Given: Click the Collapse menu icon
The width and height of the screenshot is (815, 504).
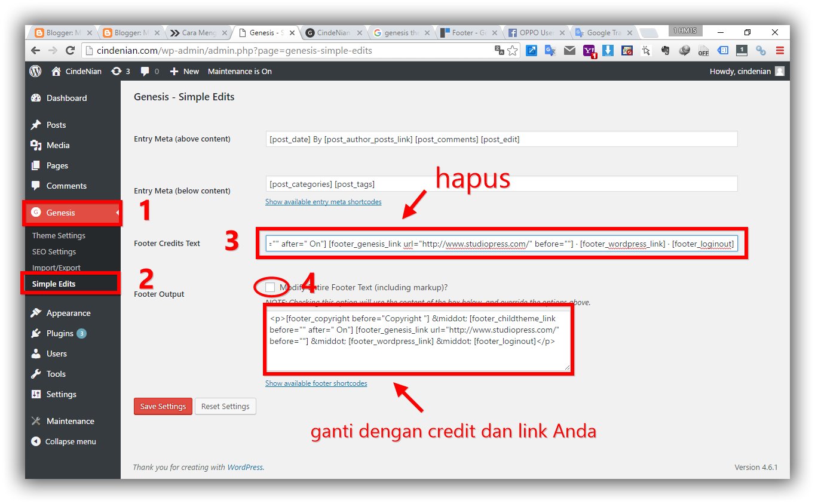Looking at the screenshot, I should click(36, 441).
